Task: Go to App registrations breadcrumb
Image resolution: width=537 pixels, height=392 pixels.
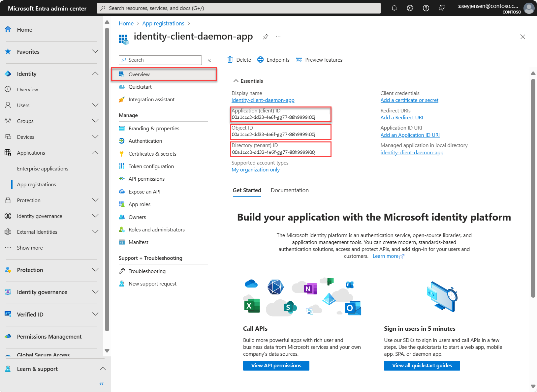Action: 163,23
